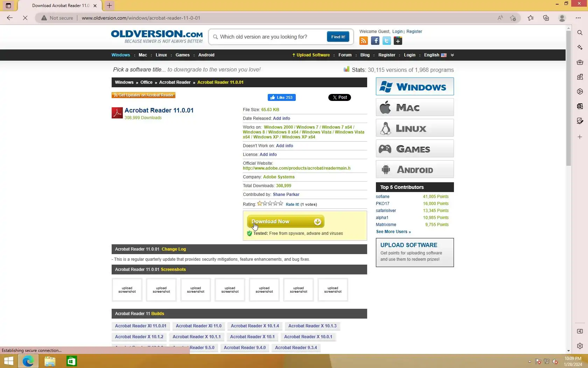The width and height of the screenshot is (588, 368).
Task: Open the See More Users link
Action: [393, 232]
